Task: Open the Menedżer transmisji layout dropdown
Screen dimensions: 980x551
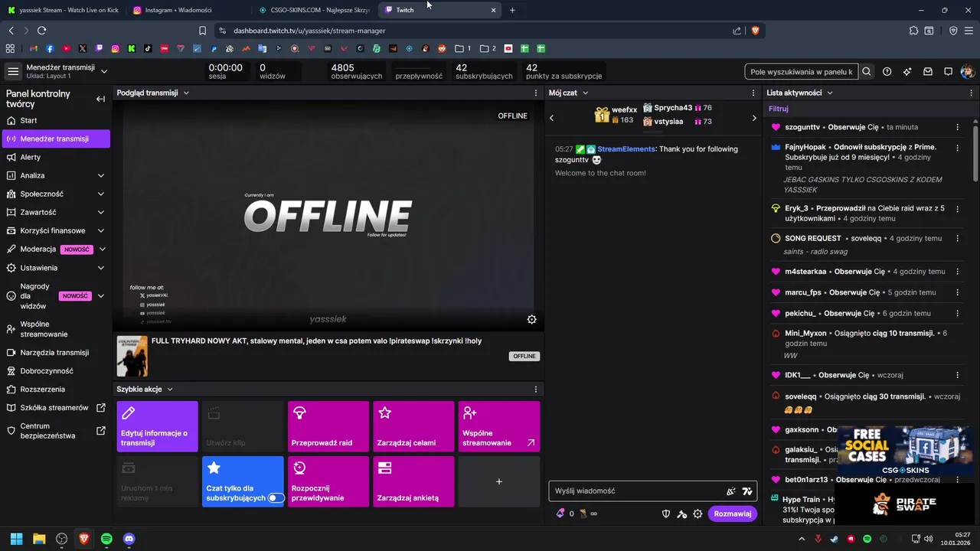Action: point(104,71)
